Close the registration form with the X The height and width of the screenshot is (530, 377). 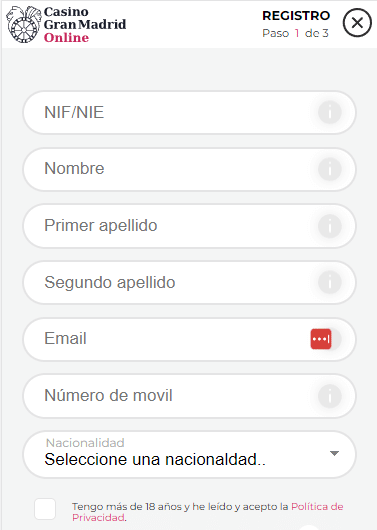[x=357, y=23]
